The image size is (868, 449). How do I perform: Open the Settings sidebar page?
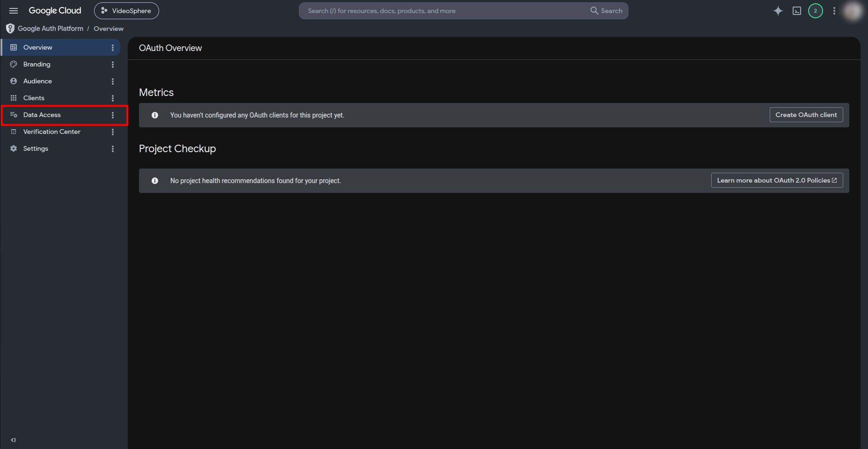coord(60,148)
